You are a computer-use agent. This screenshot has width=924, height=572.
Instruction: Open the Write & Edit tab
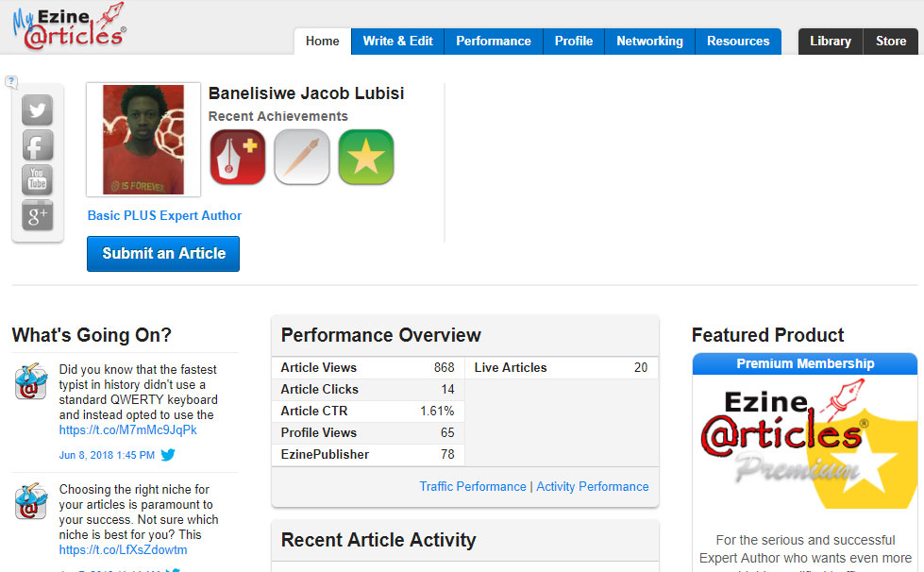(397, 42)
